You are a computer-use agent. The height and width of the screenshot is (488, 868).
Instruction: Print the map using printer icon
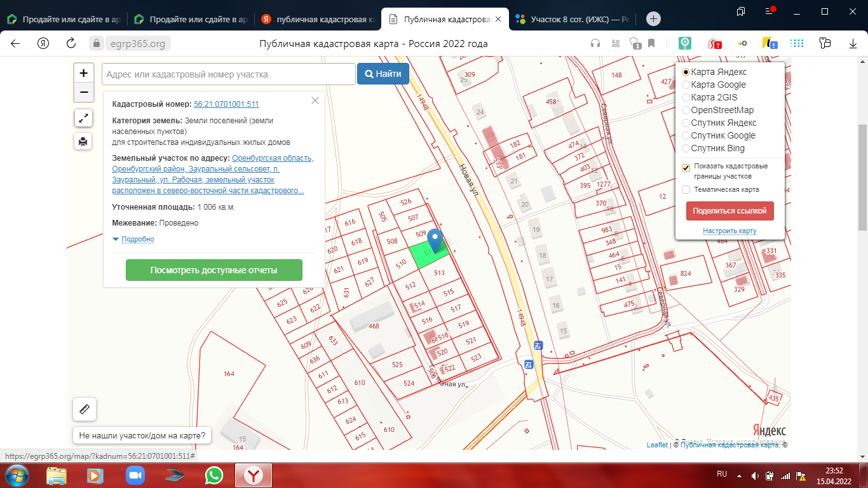click(x=83, y=141)
